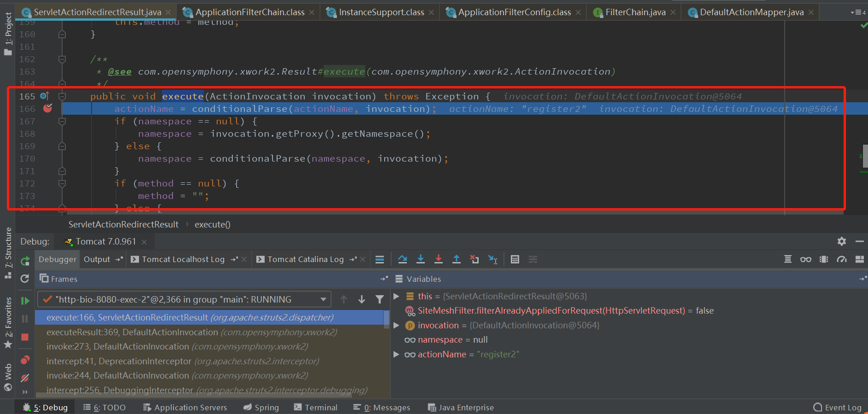Click the Trace Current Stream Chain icon
Viewport: 868px width, 414px height.
(533, 259)
